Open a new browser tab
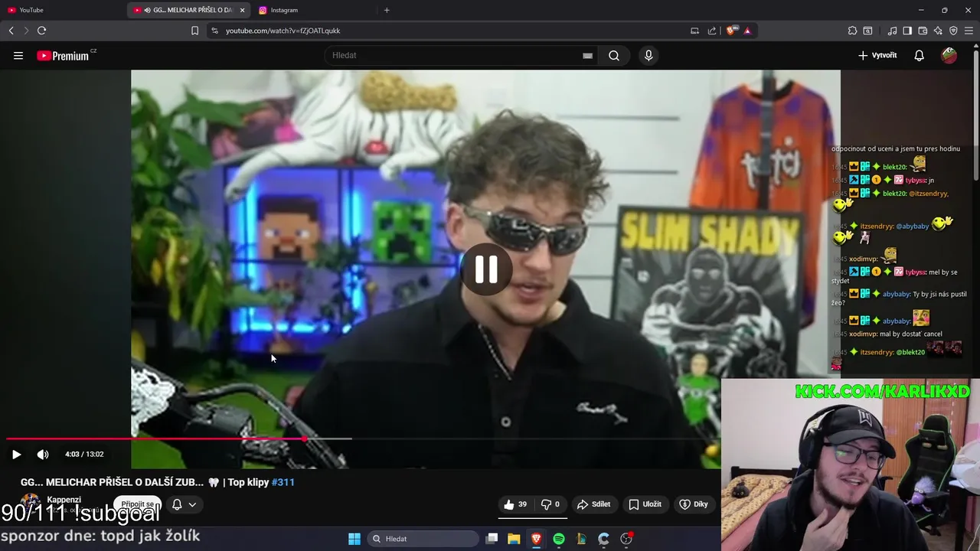Screen dimensions: 980x551 387,10
